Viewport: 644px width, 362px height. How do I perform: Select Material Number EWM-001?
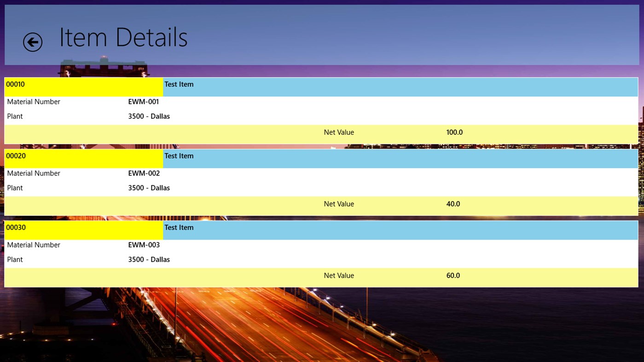(143, 102)
